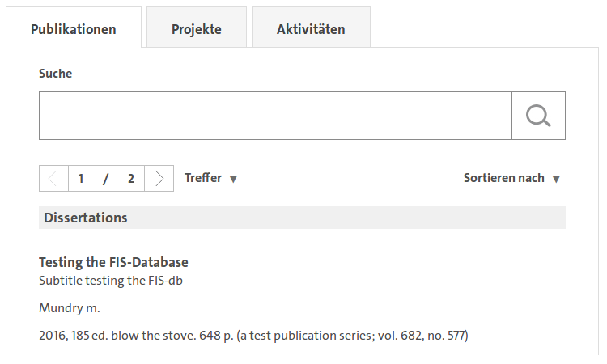Open the Testing the FIS-Database publication title
This screenshot has width=607, height=364.
click(x=113, y=262)
